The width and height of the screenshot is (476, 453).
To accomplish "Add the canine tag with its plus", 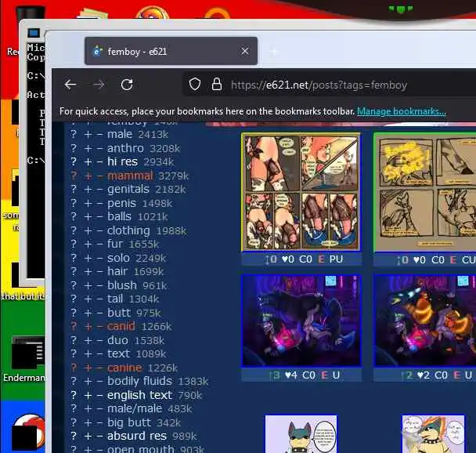I will tap(88, 368).
